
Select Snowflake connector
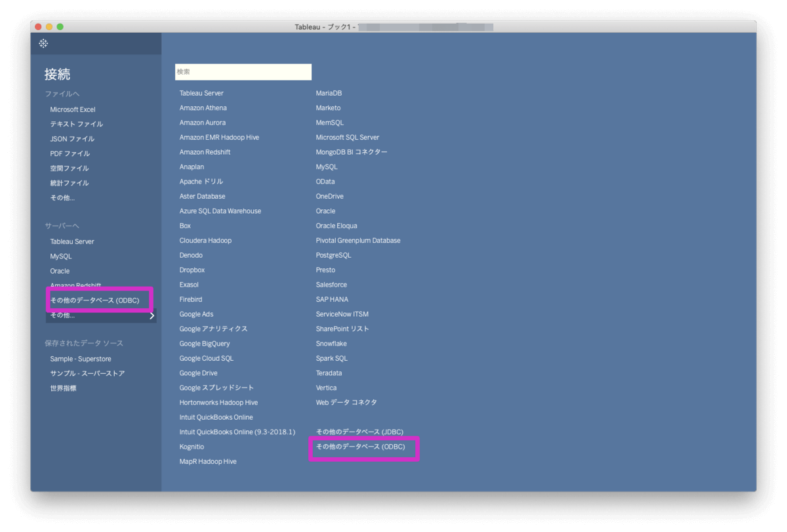coord(331,344)
